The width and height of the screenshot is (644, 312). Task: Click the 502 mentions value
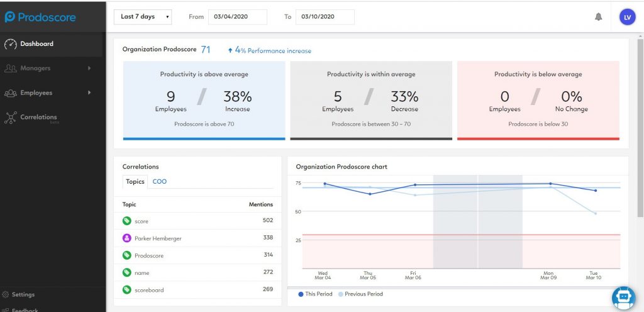pos(268,220)
